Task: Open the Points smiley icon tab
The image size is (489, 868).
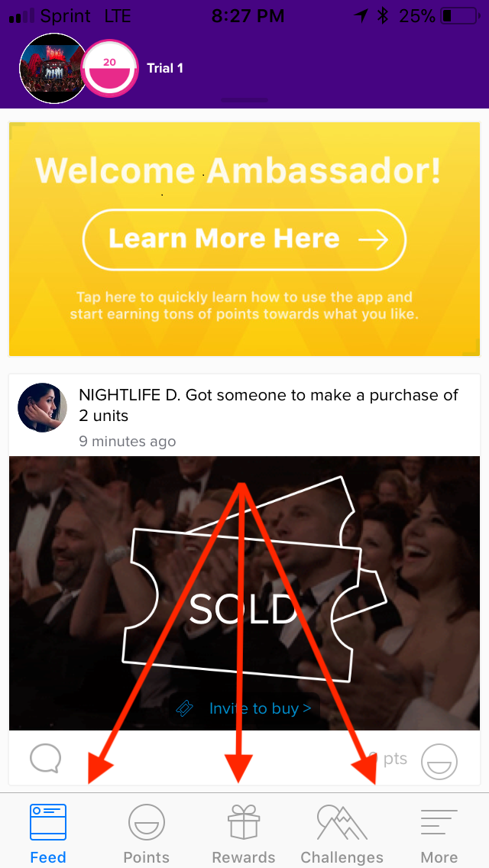Action: tap(146, 822)
